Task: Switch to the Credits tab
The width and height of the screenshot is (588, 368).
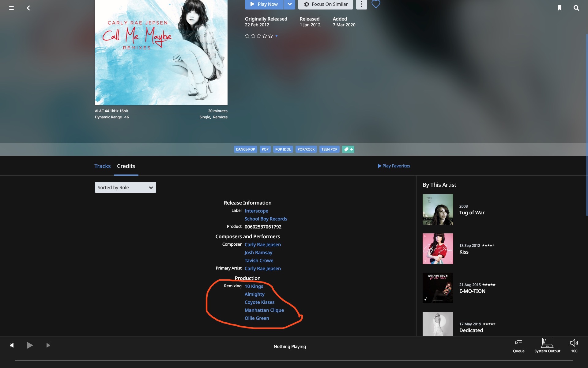Action: (126, 166)
